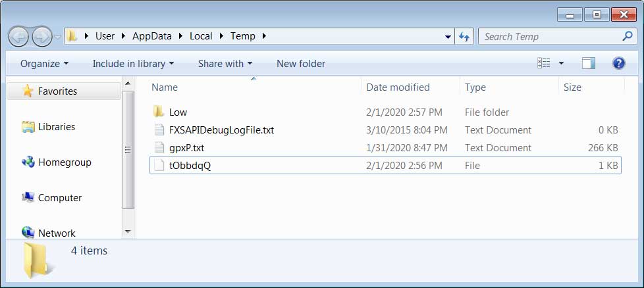Open the Organize dropdown menu

click(x=44, y=64)
